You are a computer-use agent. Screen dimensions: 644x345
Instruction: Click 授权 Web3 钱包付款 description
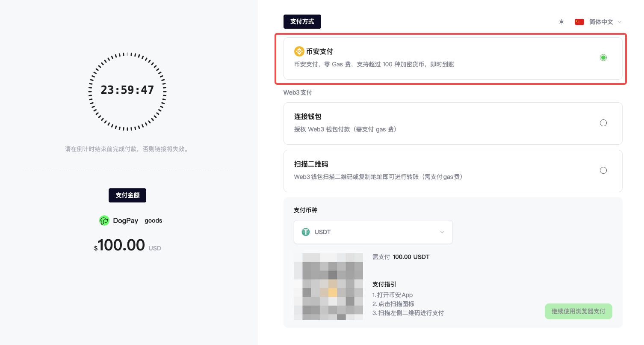(x=345, y=129)
